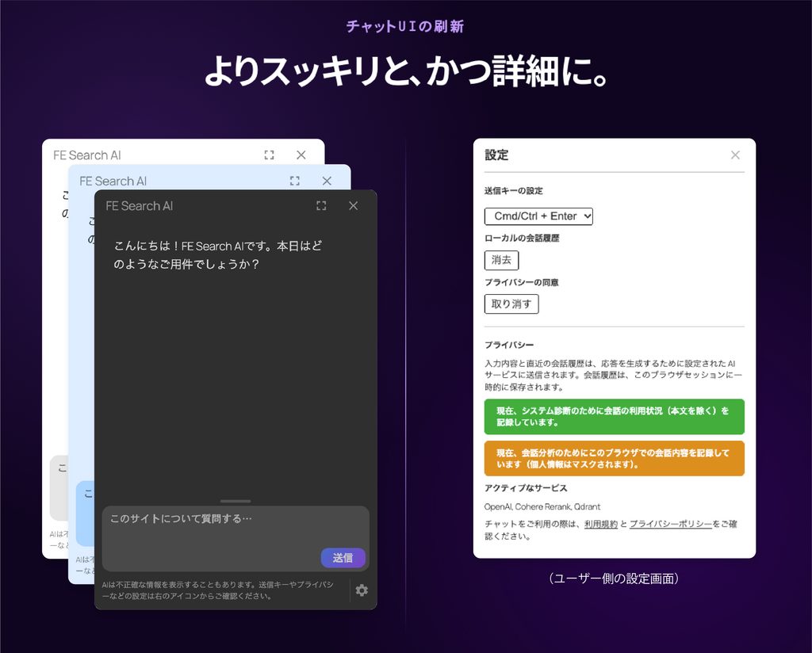Screen dimensions: 812x653
Task: Click the 消去 clear history button
Action: tap(501, 260)
